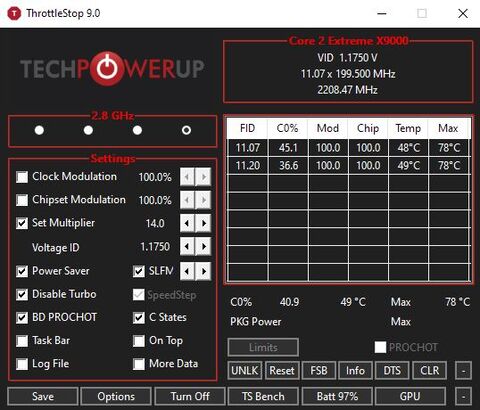The image size is (480, 410).
Task: Click the minus button beside CLR
Action: 463,370
